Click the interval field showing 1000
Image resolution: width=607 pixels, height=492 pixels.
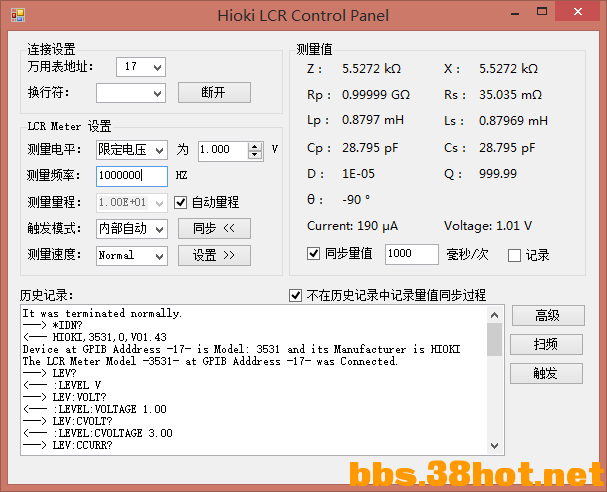(x=412, y=254)
